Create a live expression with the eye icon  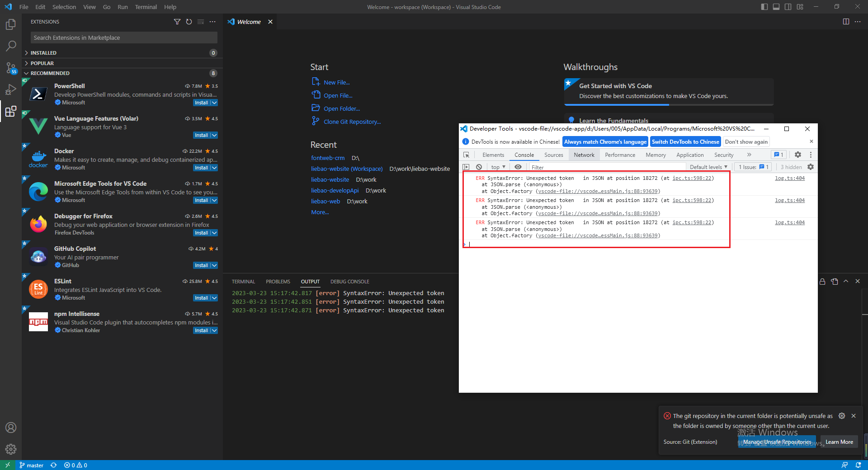pos(518,167)
